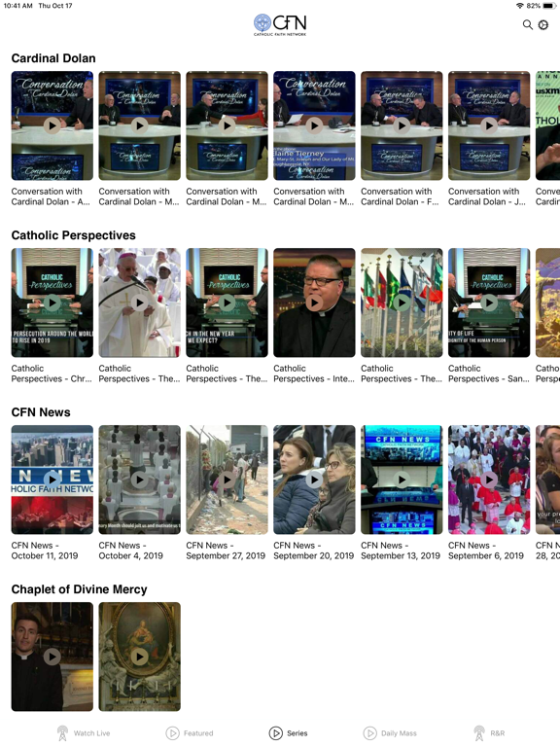Image resolution: width=560 pixels, height=747 pixels.
Task: Tap 'Conversation with Cardinal Dolan - F...' title
Action: 400,196
